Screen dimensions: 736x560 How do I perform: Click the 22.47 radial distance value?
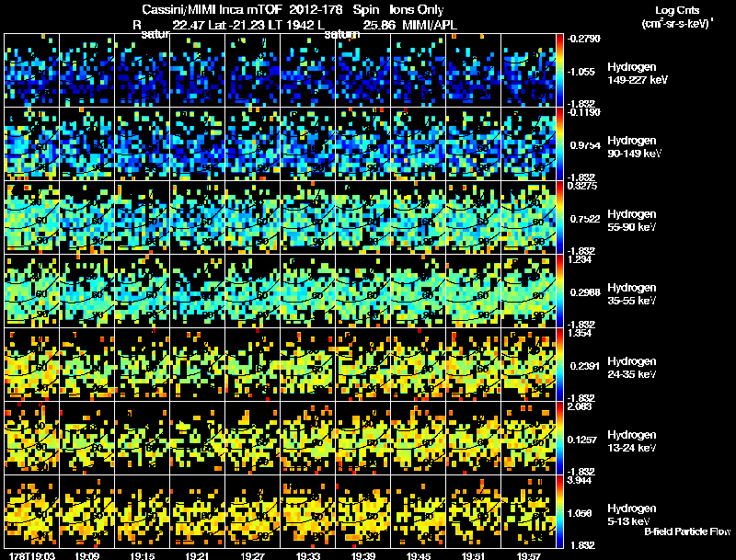tap(189, 25)
